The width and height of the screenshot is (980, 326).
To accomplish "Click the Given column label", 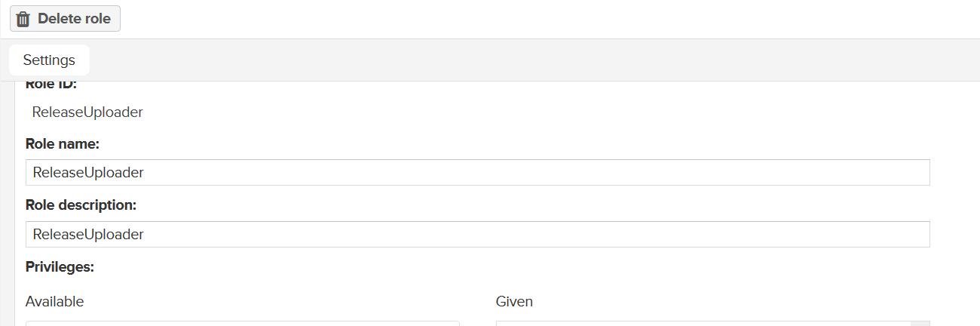I will pyautogui.click(x=514, y=302).
